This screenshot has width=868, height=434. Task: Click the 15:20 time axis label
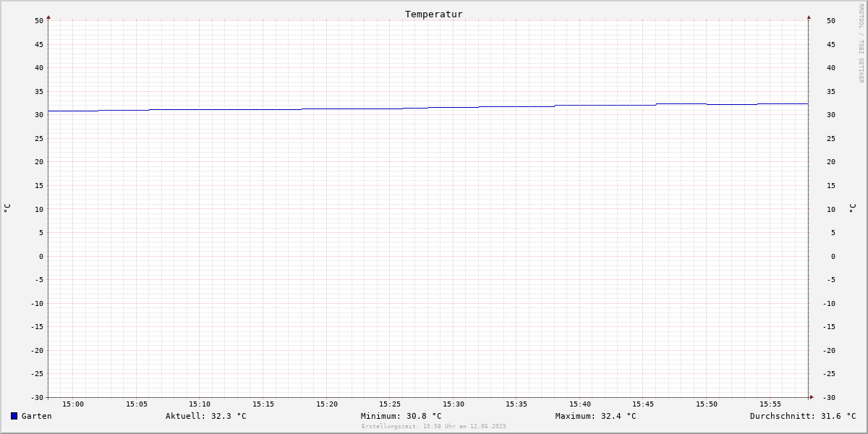coord(327,404)
